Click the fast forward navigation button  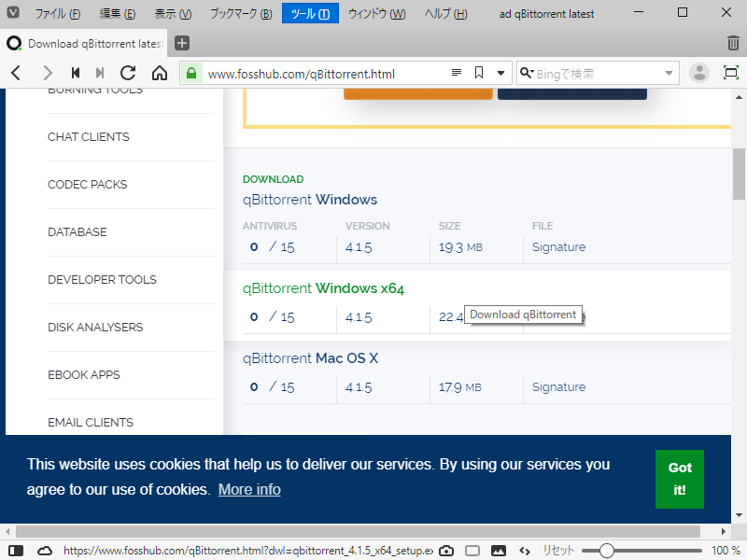pyautogui.click(x=100, y=73)
